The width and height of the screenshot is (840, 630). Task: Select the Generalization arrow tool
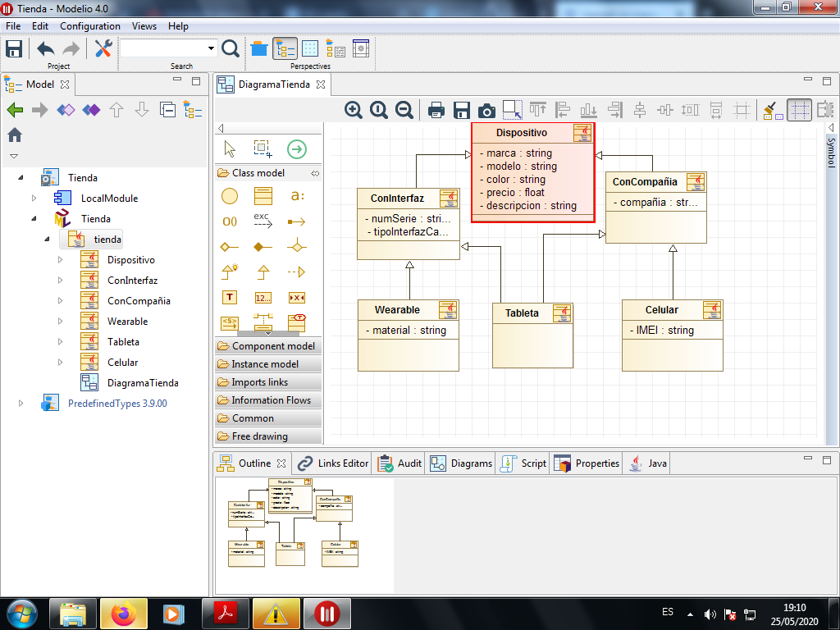point(263,272)
